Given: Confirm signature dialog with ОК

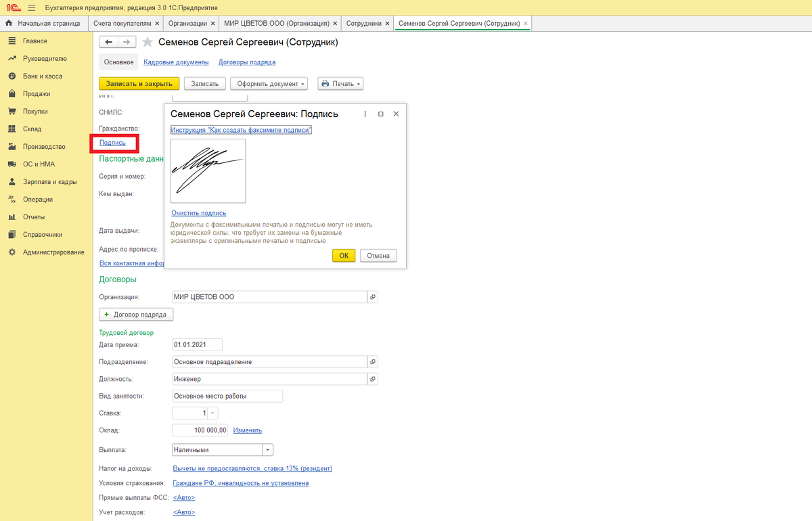Looking at the screenshot, I should (344, 256).
